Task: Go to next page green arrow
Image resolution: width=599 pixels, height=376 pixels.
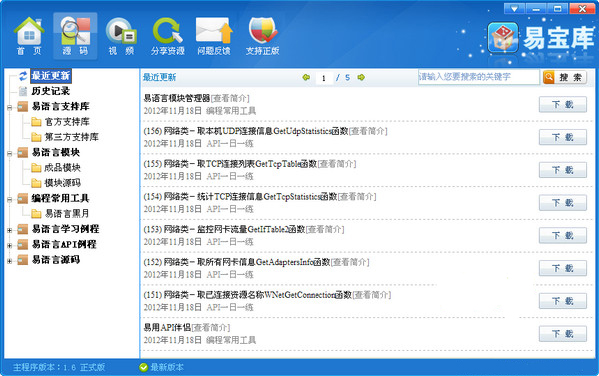Action: [x=361, y=77]
